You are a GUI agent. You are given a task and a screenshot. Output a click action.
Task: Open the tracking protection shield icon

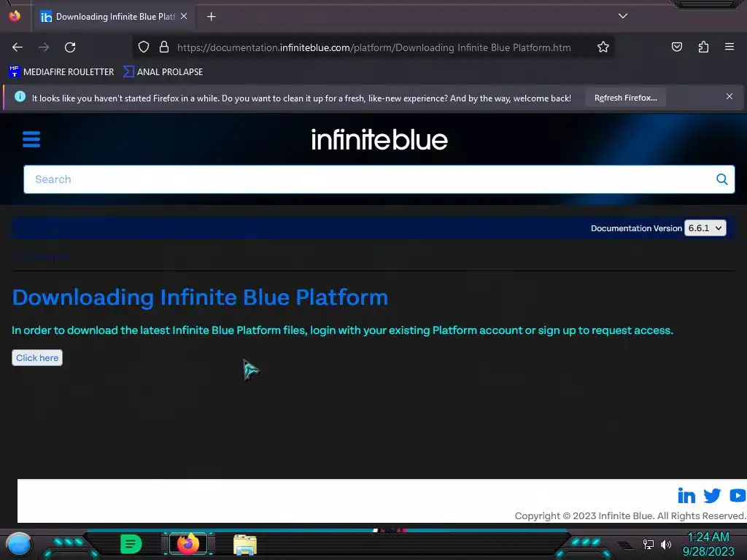(x=144, y=47)
